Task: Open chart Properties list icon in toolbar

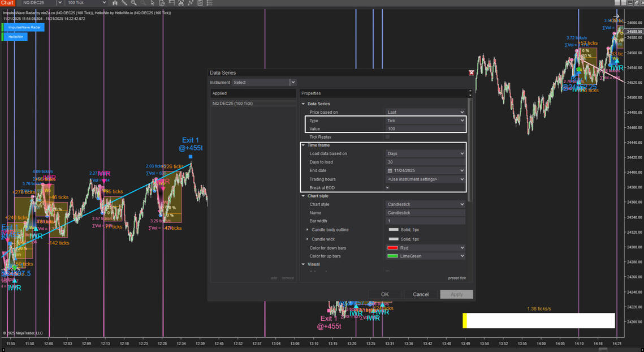Action: 210,3
